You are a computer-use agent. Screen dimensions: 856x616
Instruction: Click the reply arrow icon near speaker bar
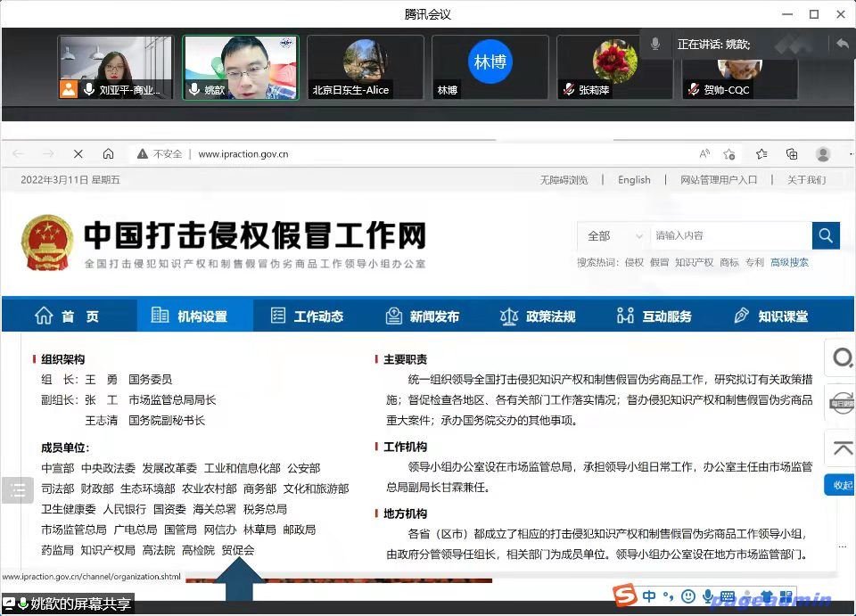(843, 44)
